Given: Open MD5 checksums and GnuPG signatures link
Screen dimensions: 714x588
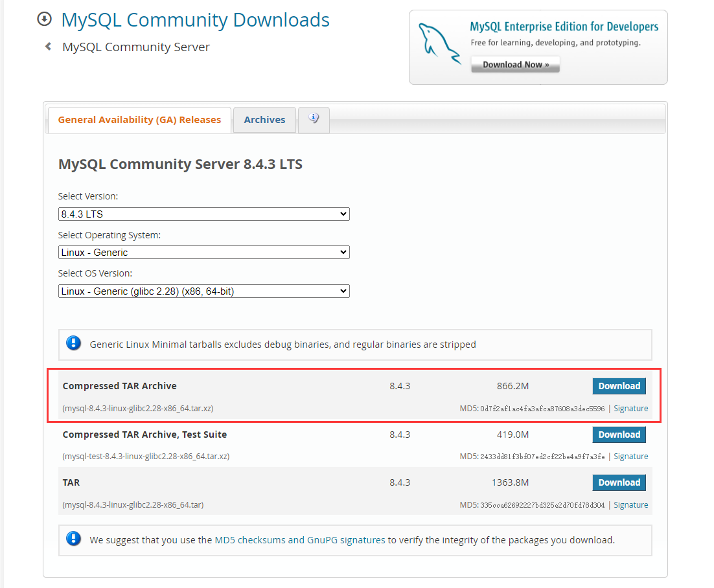Looking at the screenshot, I should [299, 540].
